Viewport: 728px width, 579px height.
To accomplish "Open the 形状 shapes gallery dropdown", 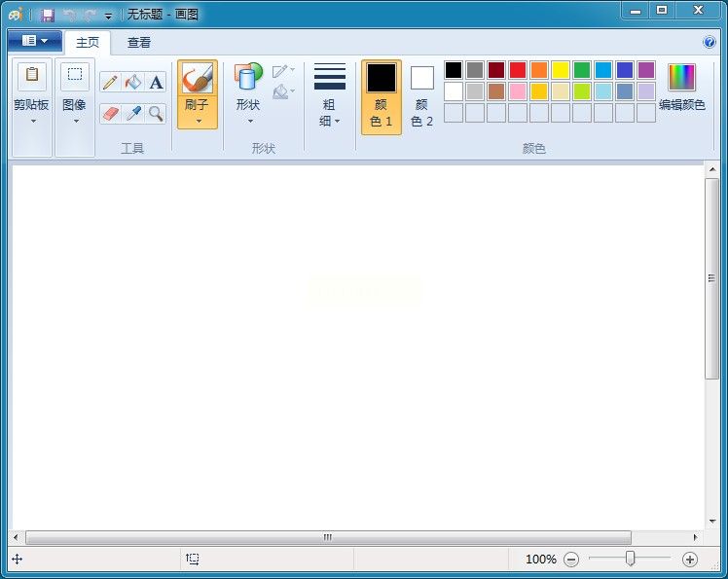I will [249, 121].
